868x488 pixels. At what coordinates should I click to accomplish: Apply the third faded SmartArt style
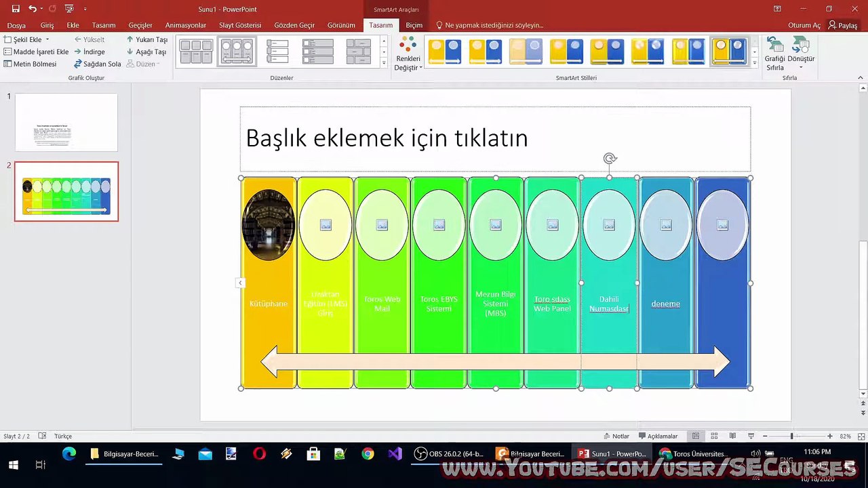[x=526, y=52]
